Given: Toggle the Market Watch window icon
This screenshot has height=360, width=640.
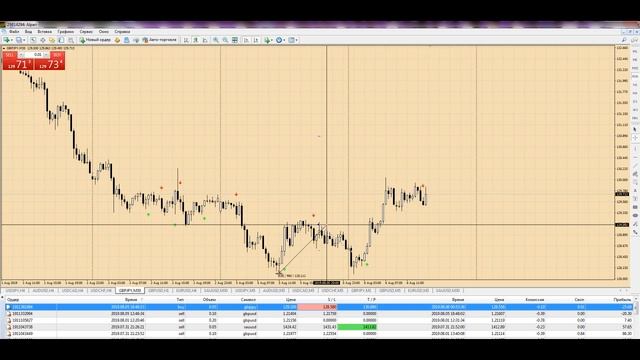Looking at the screenshot, I should pyautogui.click(x=33, y=40).
